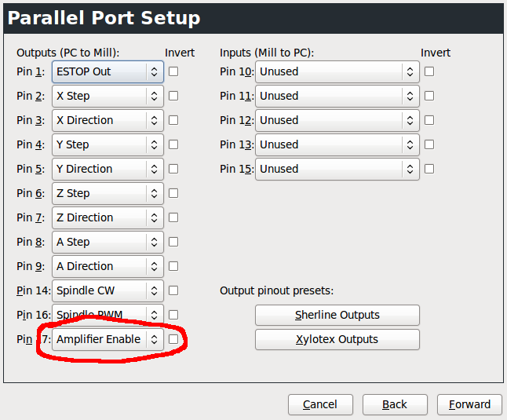Apply the Sherline Outputs preset

pyautogui.click(x=337, y=315)
